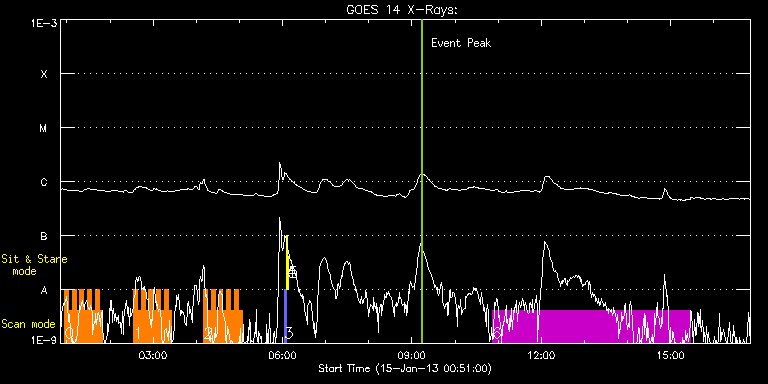Click the Start Time axis caption
Image resolution: width=768 pixels, height=384 pixels.
click(405, 368)
